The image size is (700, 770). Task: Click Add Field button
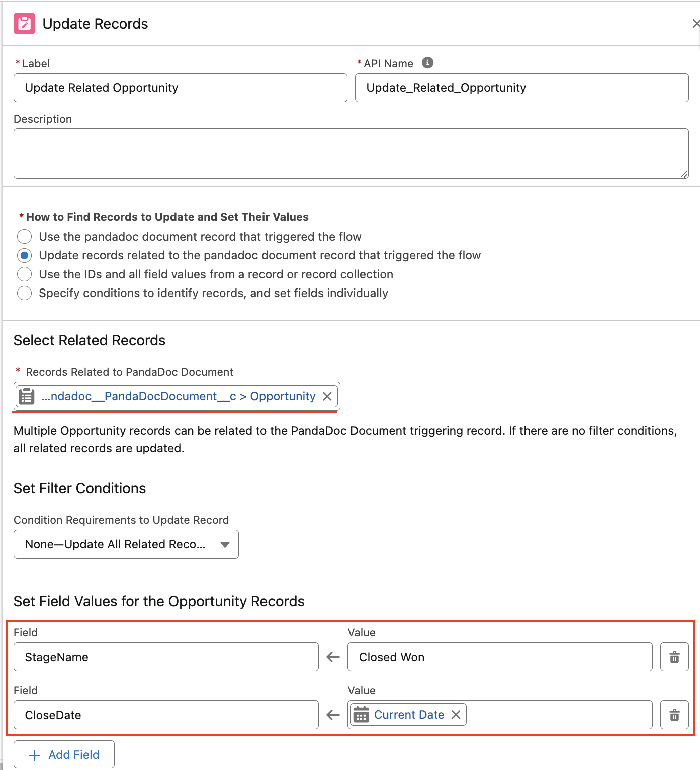tap(64, 754)
